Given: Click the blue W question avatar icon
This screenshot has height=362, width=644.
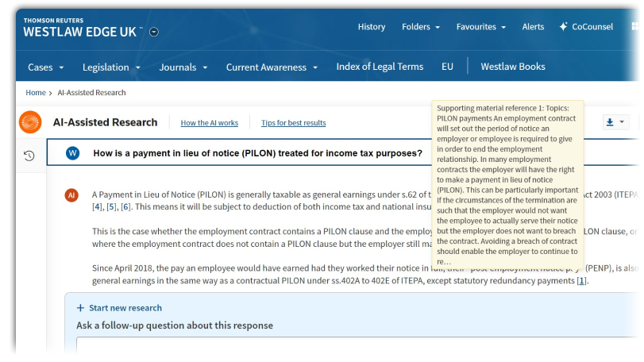Looking at the screenshot, I should click(73, 153).
